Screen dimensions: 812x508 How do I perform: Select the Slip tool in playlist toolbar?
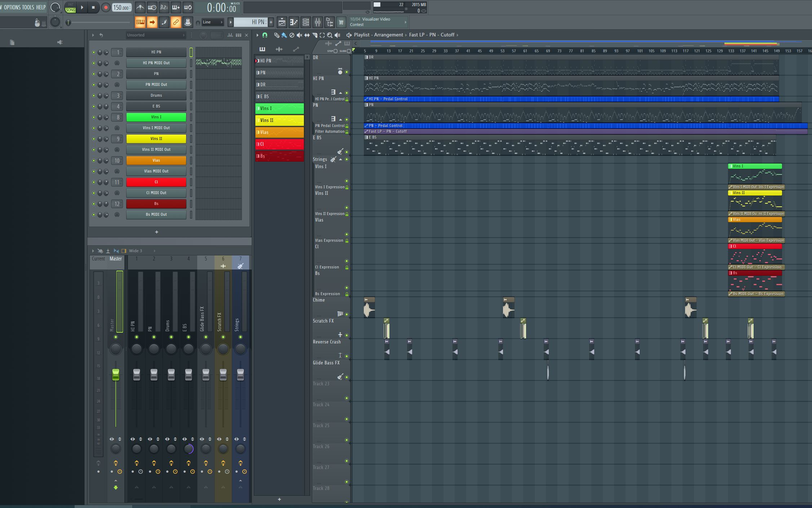(x=307, y=35)
